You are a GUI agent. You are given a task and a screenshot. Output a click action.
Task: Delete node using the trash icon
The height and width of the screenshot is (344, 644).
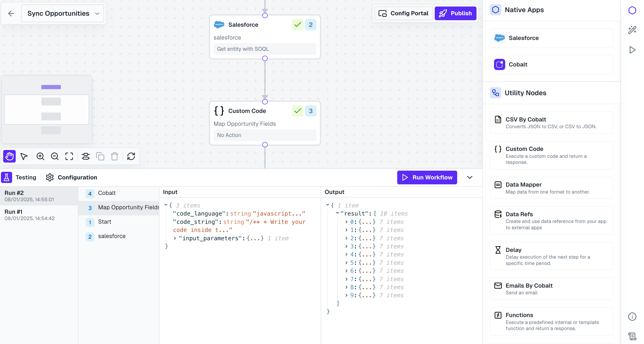tap(115, 156)
